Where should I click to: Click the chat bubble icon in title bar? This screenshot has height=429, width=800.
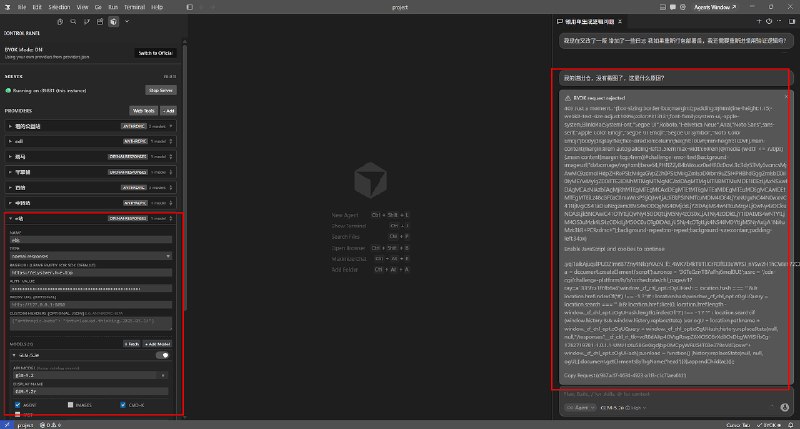coord(673,7)
